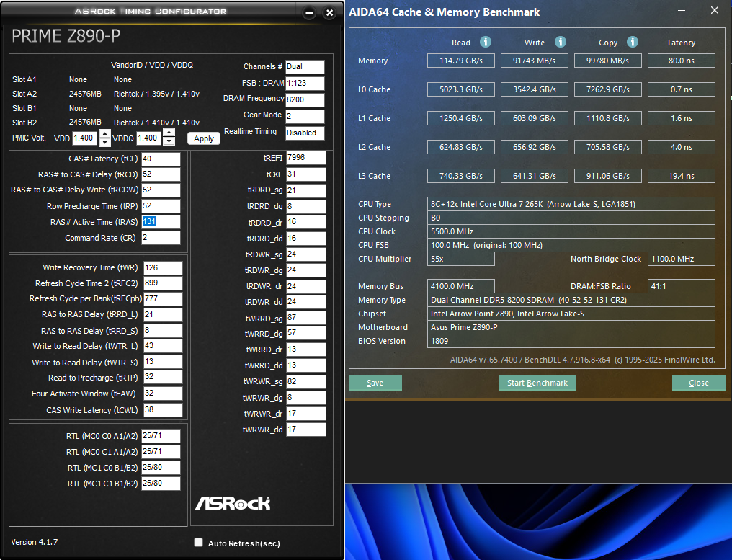Click the tWRWR_dd value field
This screenshot has width=732, height=560.
click(x=305, y=430)
